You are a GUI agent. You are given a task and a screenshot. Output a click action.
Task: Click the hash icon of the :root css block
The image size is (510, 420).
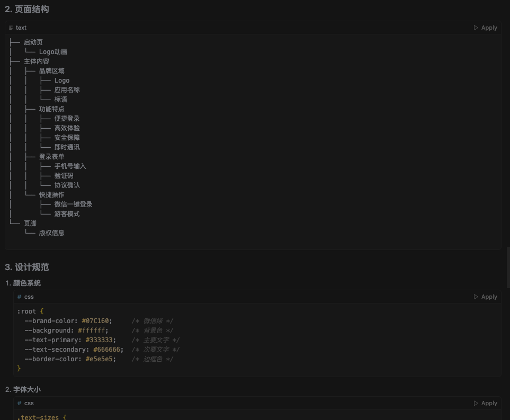(x=19, y=297)
